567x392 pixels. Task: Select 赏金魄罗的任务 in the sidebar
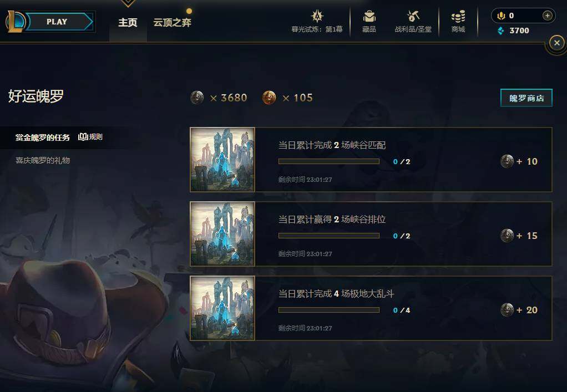tap(42, 138)
